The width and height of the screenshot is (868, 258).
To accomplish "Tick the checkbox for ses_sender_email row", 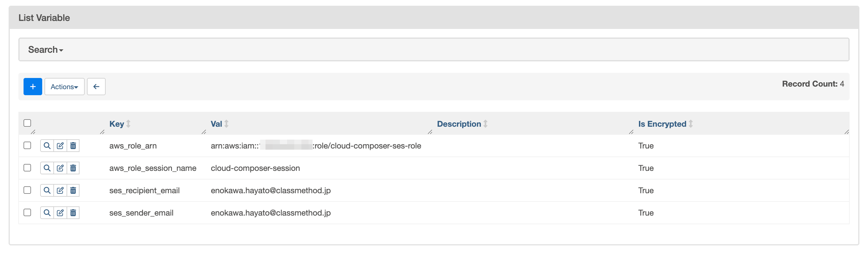I will coord(27,212).
